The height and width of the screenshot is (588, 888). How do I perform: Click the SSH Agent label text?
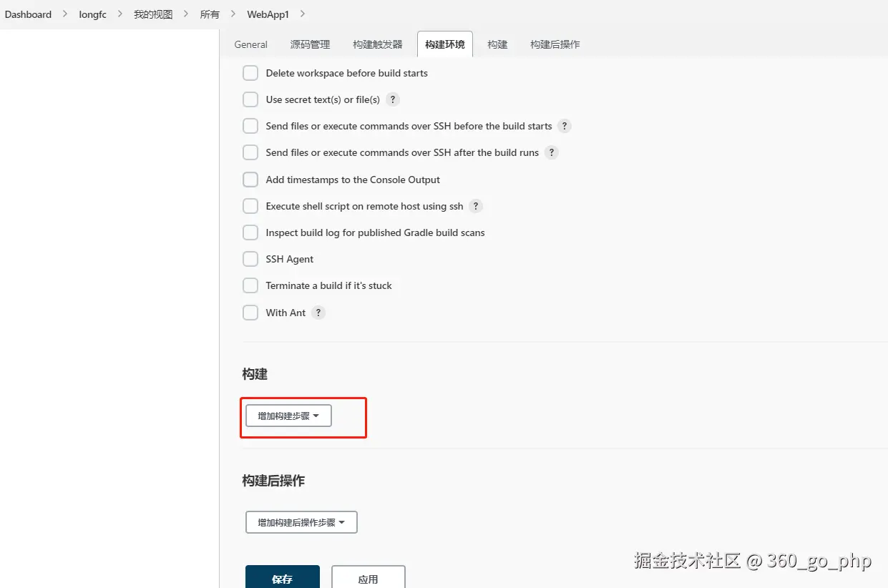(x=290, y=259)
